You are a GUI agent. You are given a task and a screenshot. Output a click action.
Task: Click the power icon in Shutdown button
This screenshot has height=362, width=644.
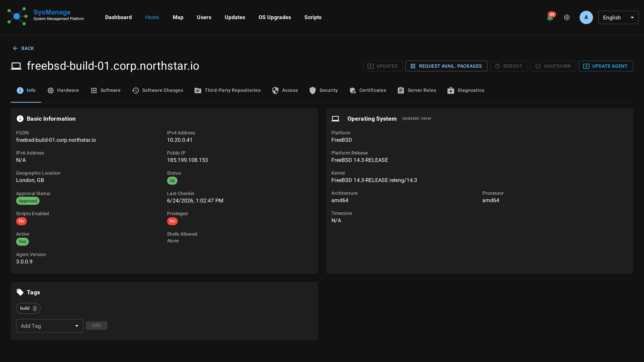tap(538, 66)
